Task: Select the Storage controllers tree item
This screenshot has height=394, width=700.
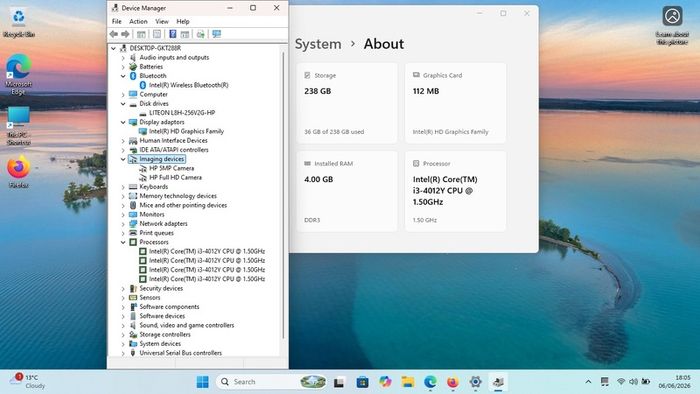Action: [x=165, y=335]
